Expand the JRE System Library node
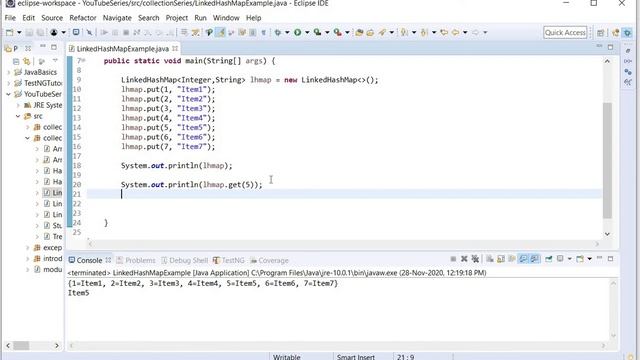Image resolution: width=640 pixels, height=360 pixels. [x=18, y=105]
